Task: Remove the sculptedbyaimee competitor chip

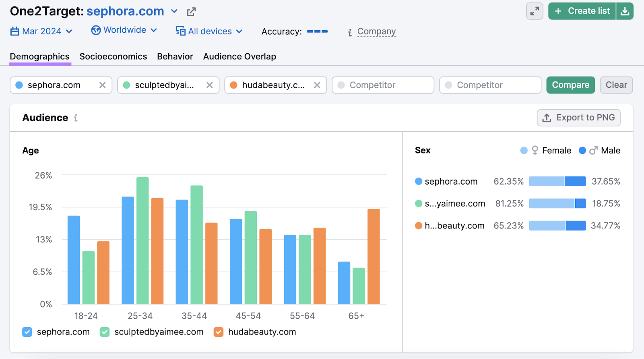Action: [210, 85]
